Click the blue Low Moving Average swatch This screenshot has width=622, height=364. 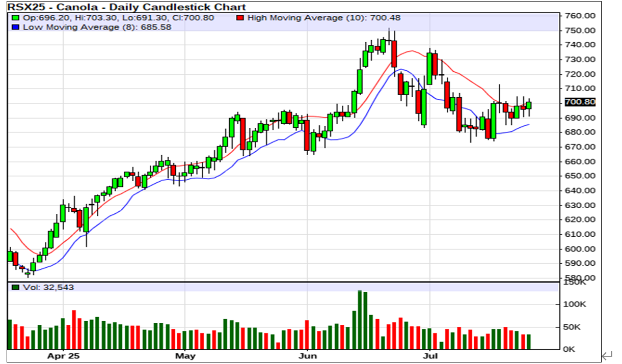15,27
